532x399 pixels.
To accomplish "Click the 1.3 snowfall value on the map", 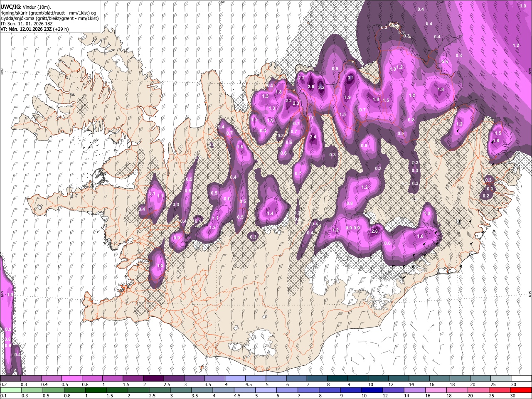I will coord(272,108).
